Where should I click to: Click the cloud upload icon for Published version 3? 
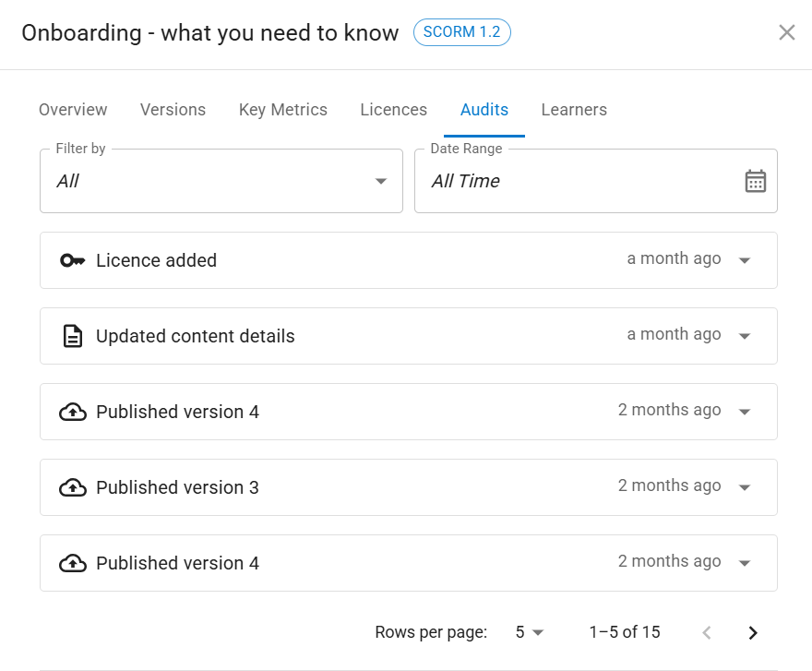click(x=72, y=487)
